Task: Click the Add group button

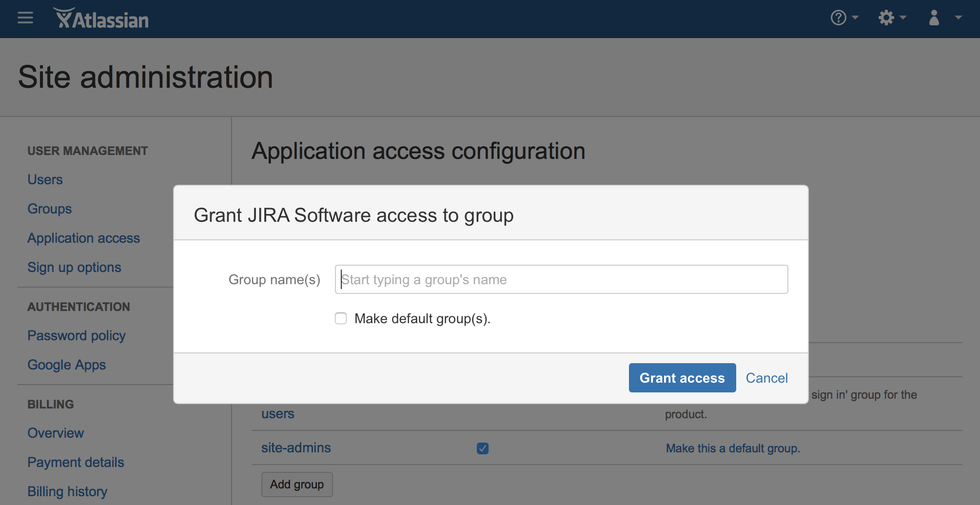Action: click(x=297, y=485)
